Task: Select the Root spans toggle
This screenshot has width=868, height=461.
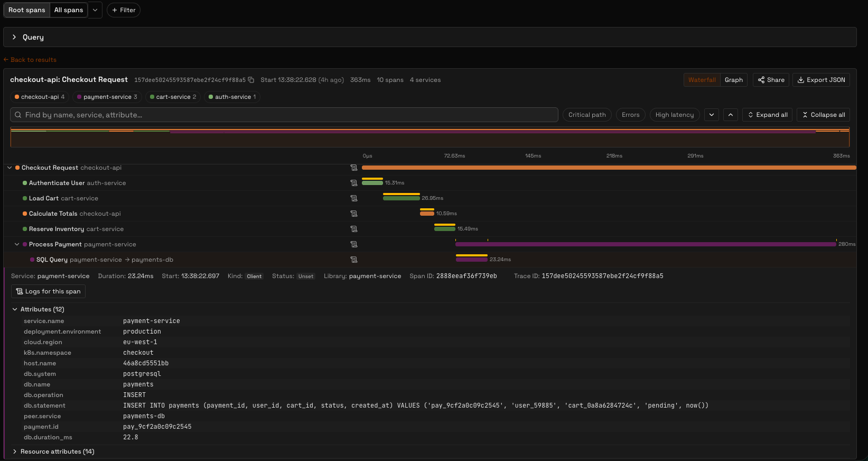Action: coord(27,10)
